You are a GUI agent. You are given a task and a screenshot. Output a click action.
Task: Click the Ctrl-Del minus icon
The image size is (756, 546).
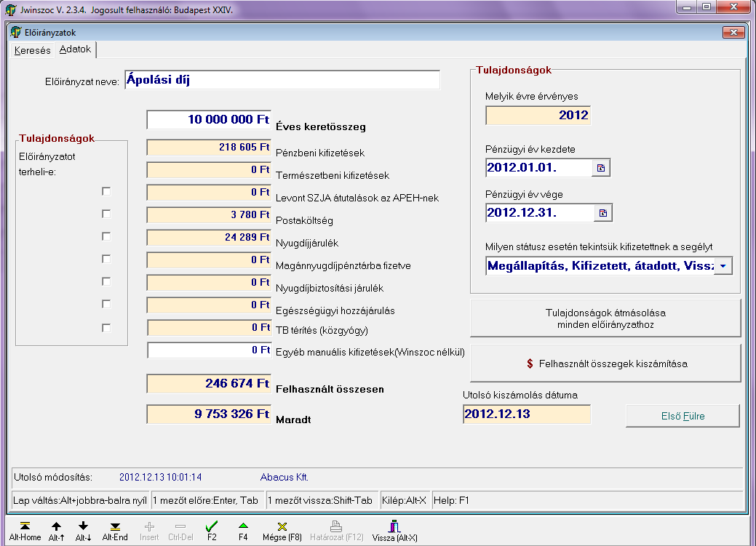[x=180, y=526]
